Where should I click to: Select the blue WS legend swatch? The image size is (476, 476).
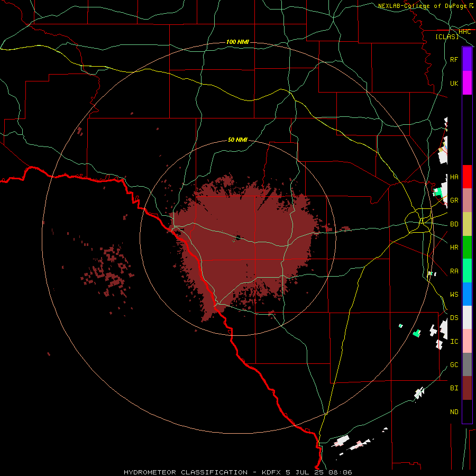pyautogui.click(x=467, y=294)
